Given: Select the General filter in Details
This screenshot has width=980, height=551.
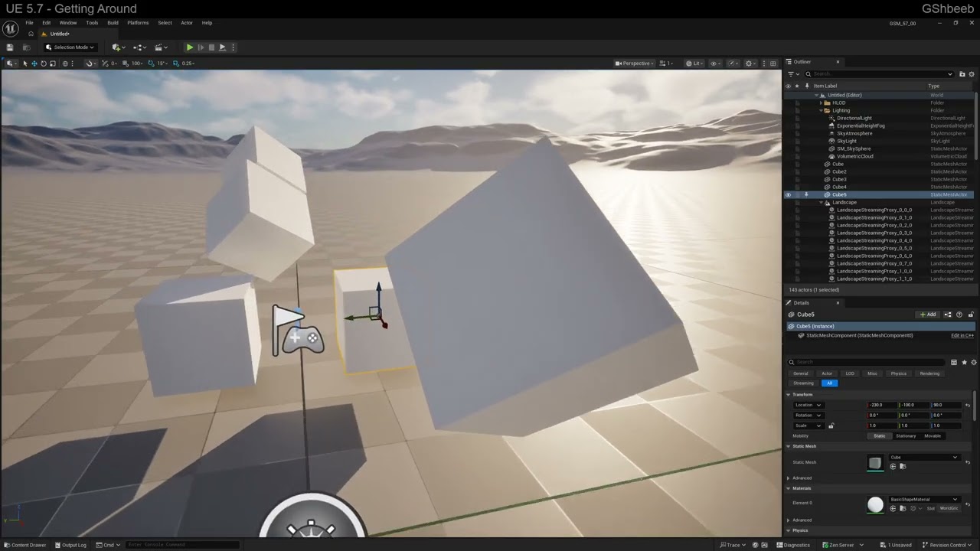Looking at the screenshot, I should click(x=800, y=373).
